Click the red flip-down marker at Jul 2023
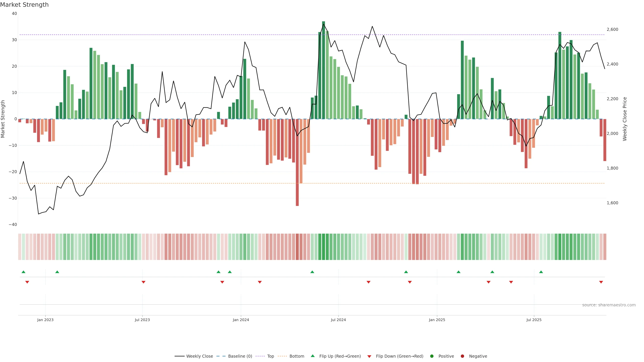 (144, 282)
